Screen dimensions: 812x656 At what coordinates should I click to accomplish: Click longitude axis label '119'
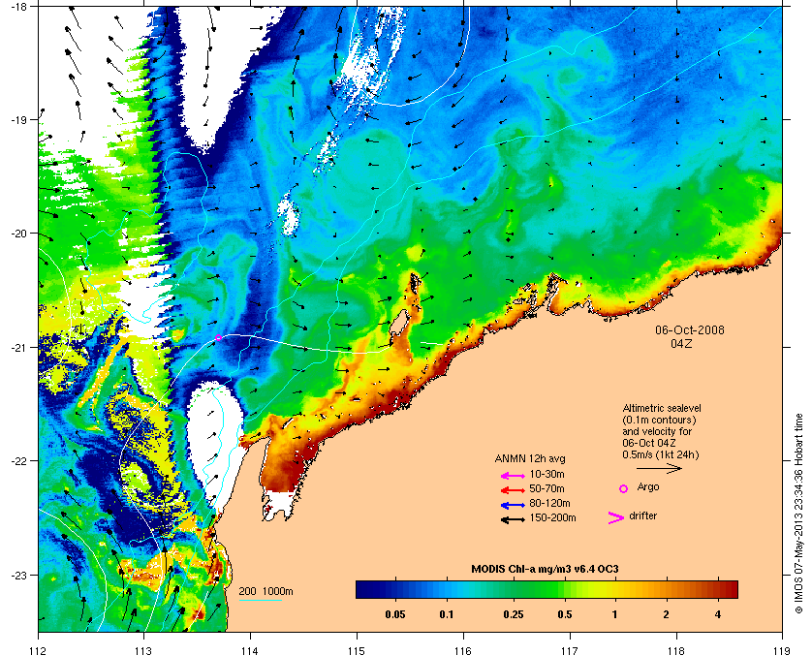tap(783, 651)
